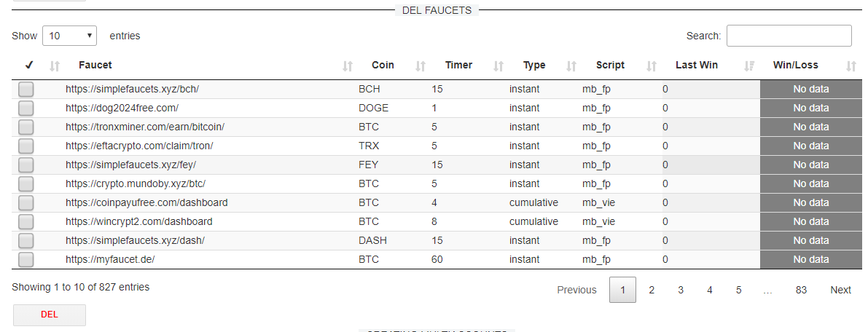Go to page 2 of results

coord(652,290)
